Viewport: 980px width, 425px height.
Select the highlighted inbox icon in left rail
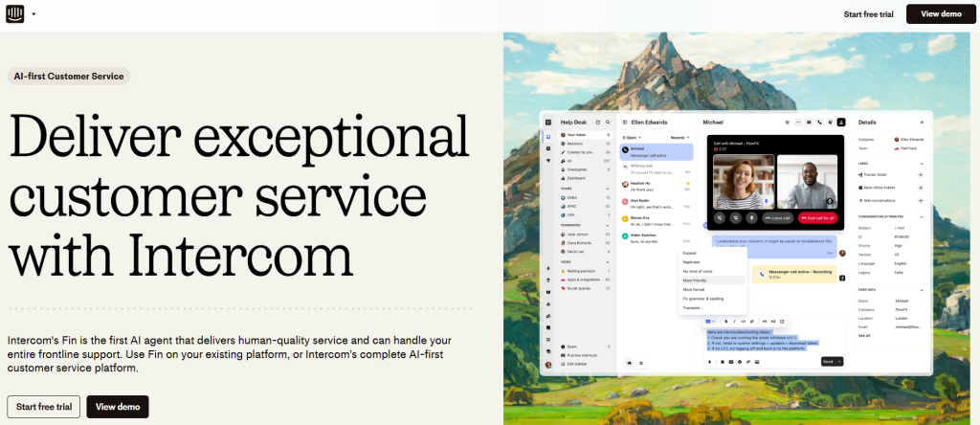(x=548, y=136)
